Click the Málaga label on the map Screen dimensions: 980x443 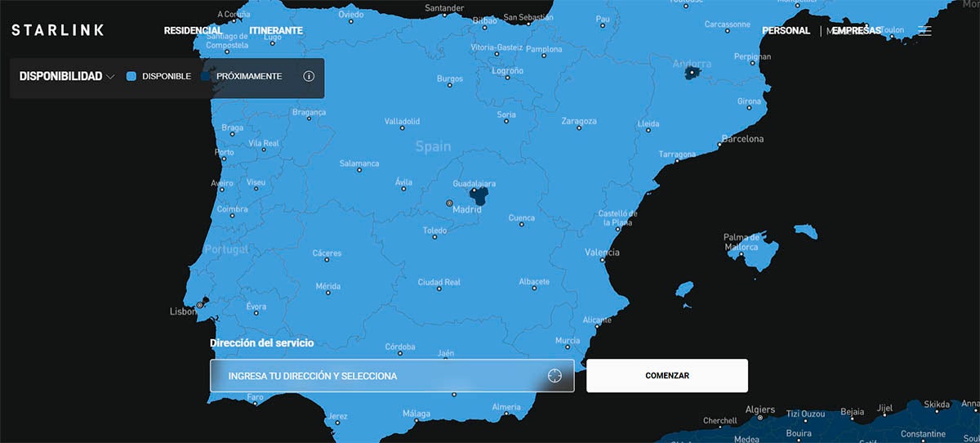tap(416, 414)
